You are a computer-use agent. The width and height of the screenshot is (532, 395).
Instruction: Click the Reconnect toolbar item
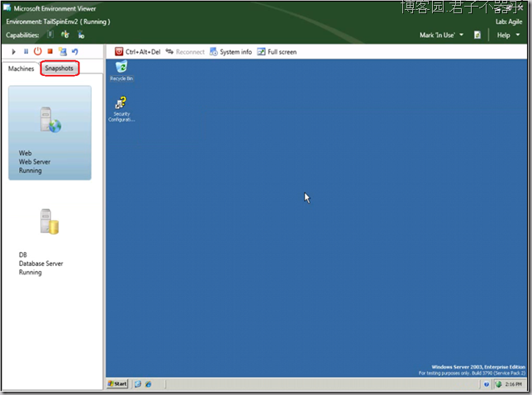coord(185,51)
